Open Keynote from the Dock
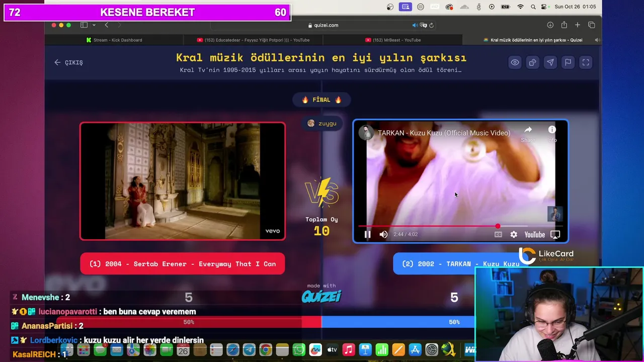The height and width of the screenshot is (362, 644). click(365, 349)
